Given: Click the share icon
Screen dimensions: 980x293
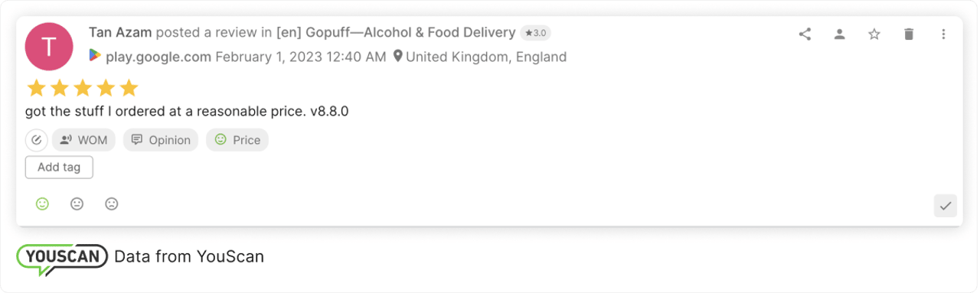Looking at the screenshot, I should [805, 34].
